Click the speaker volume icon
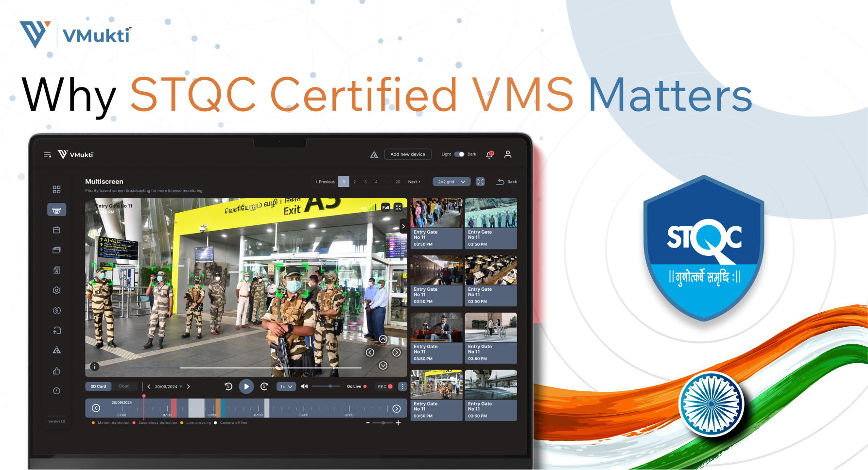 pyautogui.click(x=304, y=386)
